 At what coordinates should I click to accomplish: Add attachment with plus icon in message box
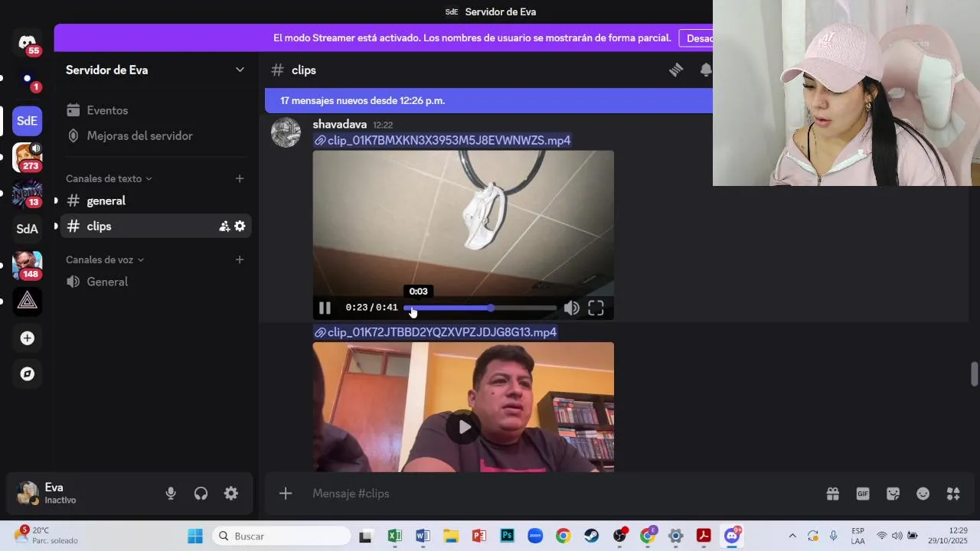point(286,494)
